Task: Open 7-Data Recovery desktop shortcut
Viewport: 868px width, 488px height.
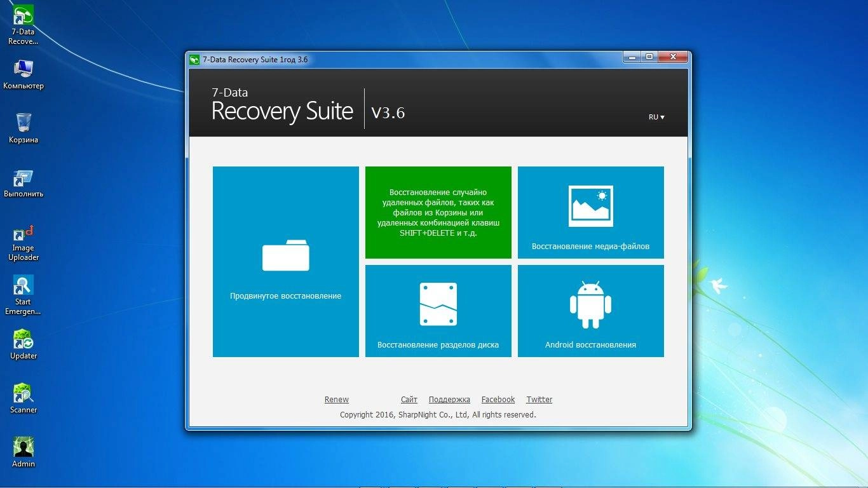Action: pyautogui.click(x=24, y=25)
